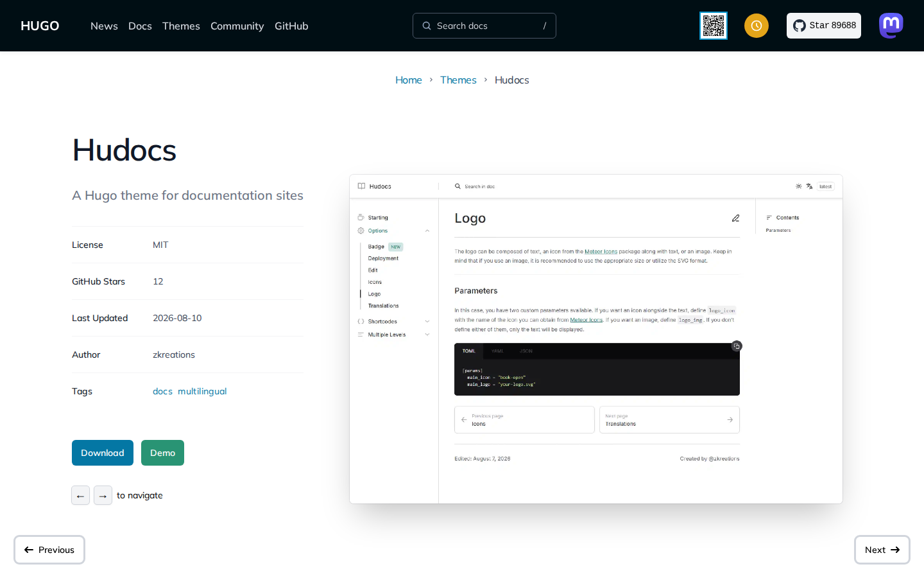Open the GitHub navigation link
Image resolution: width=924 pixels, height=578 pixels.
[x=291, y=26]
